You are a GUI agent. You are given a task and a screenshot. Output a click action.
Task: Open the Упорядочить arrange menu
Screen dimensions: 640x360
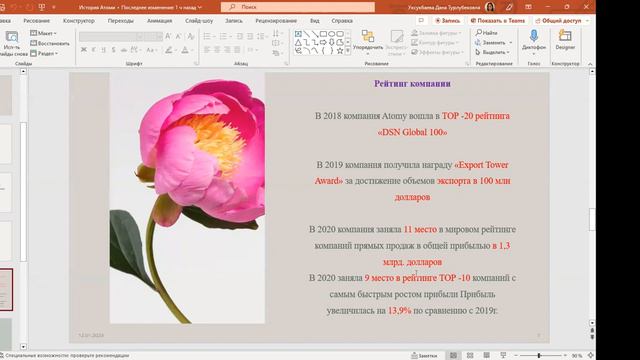click(x=368, y=42)
